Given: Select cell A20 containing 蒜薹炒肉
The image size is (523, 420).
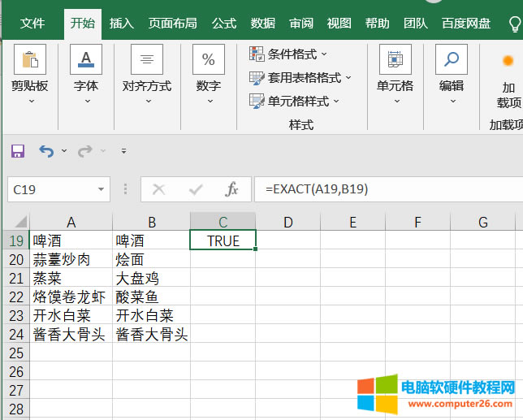Looking at the screenshot, I should [x=71, y=259].
